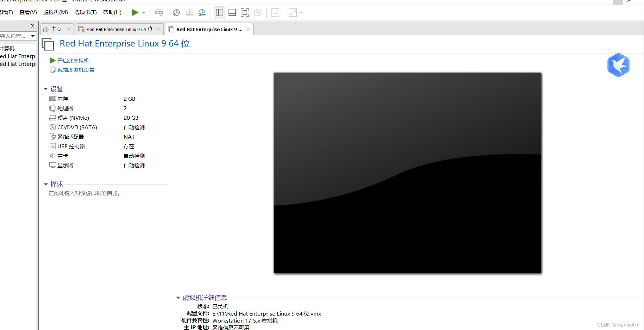Click the take snapshot toolbar icon
This screenshot has width=644, height=330.
tap(176, 13)
